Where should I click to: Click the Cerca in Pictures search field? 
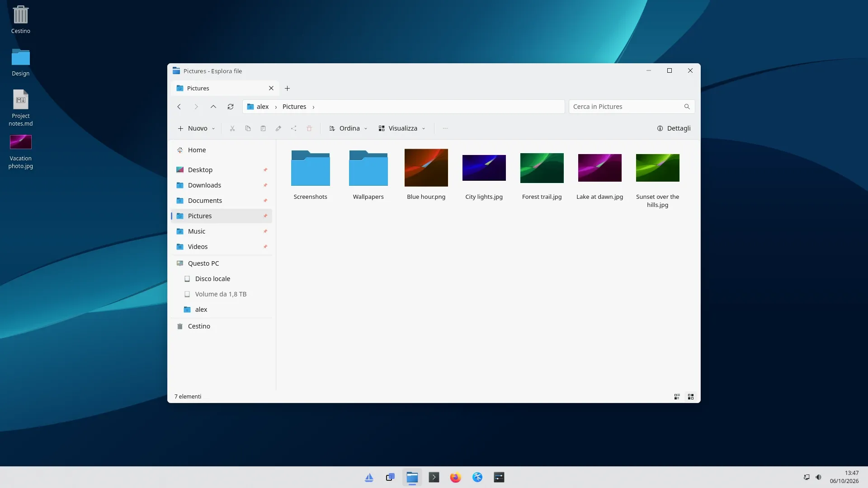pyautogui.click(x=632, y=107)
